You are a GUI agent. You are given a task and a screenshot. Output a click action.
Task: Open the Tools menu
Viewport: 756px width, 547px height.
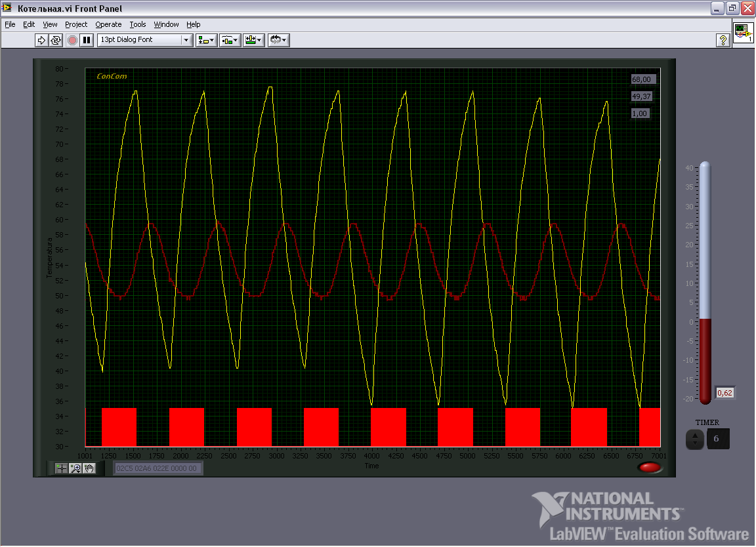pos(138,24)
